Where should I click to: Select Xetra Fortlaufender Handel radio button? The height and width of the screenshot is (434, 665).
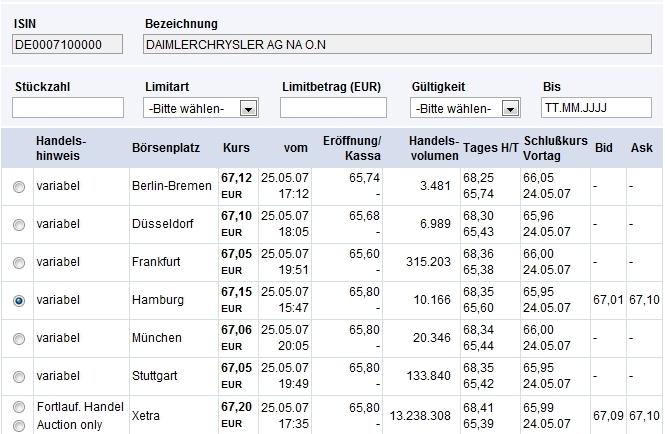[x=19, y=408]
